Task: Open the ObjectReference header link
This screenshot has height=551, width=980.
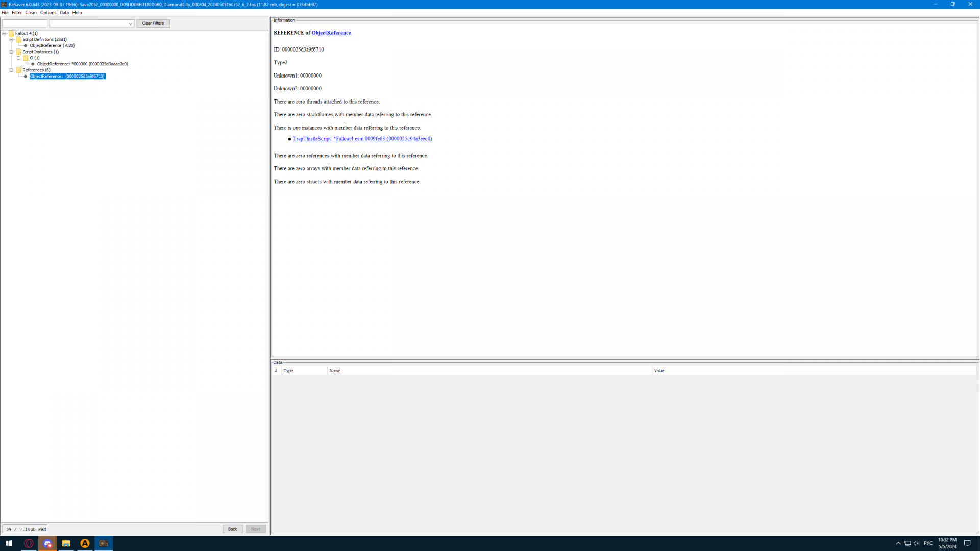Action: pos(331,33)
